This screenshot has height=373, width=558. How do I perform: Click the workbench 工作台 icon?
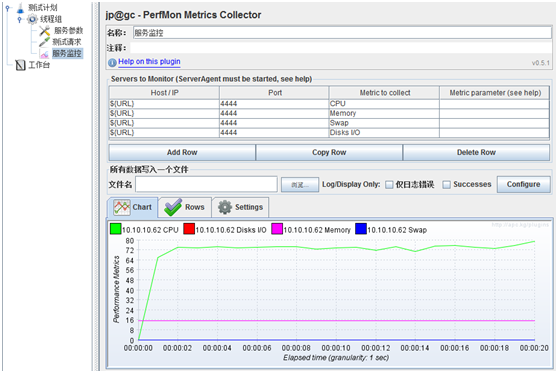point(20,65)
